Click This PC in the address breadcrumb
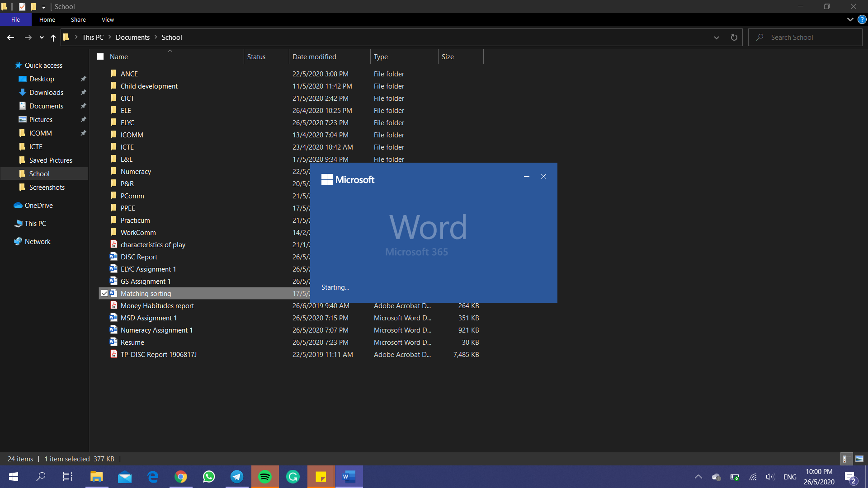 tap(93, 38)
